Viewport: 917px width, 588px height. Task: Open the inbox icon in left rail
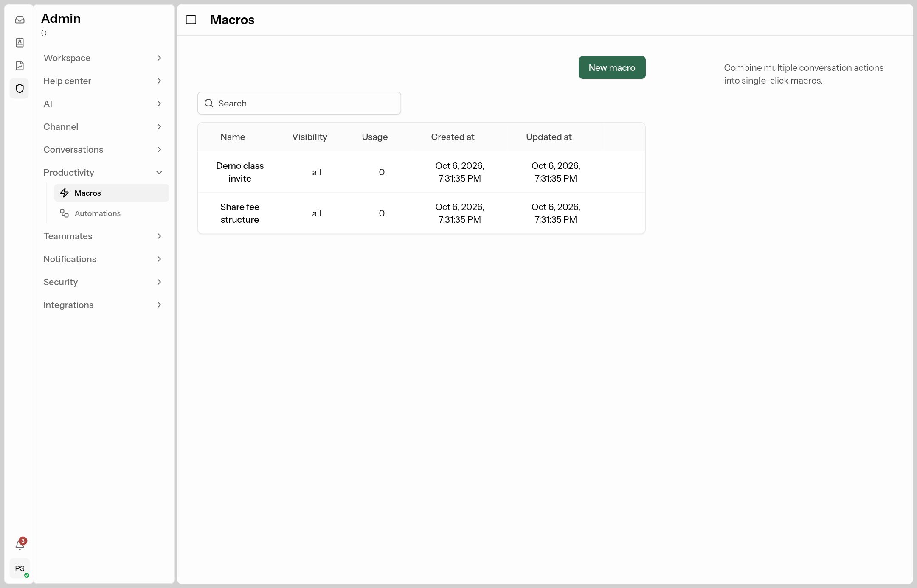(20, 20)
